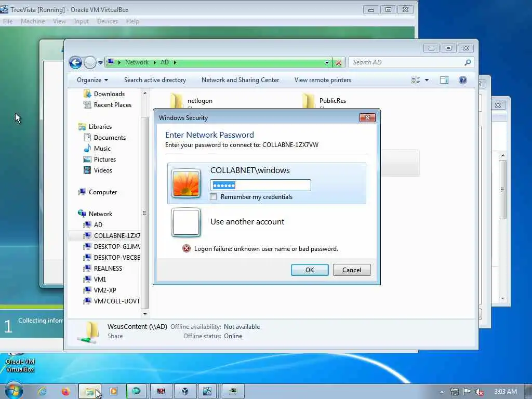The image size is (532, 399).
Task: Open Windows Media Player from taskbar
Action: click(x=113, y=392)
